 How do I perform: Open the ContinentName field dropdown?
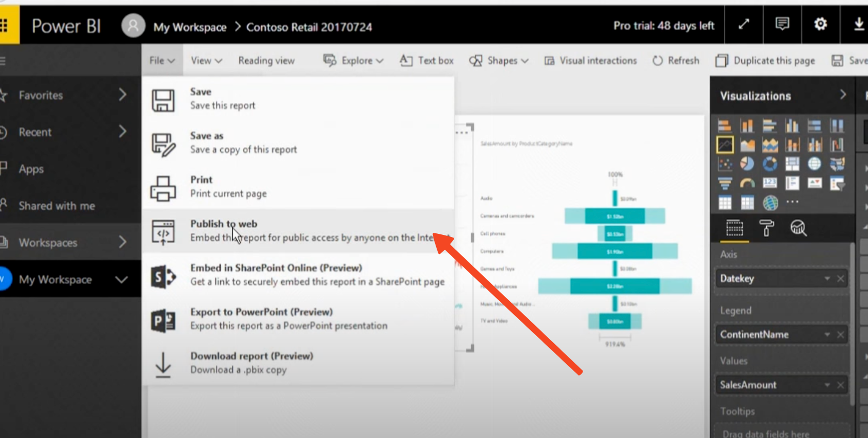tap(827, 335)
